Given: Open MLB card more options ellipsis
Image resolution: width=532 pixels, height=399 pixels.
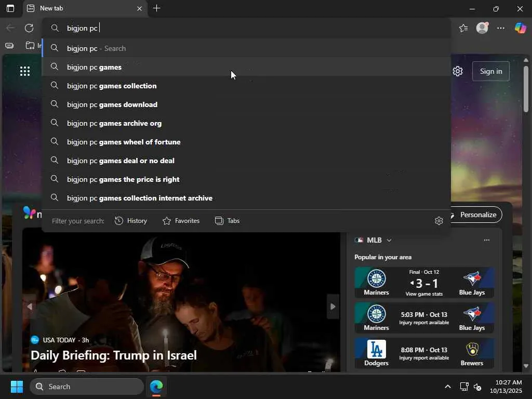Looking at the screenshot, I should [486, 240].
